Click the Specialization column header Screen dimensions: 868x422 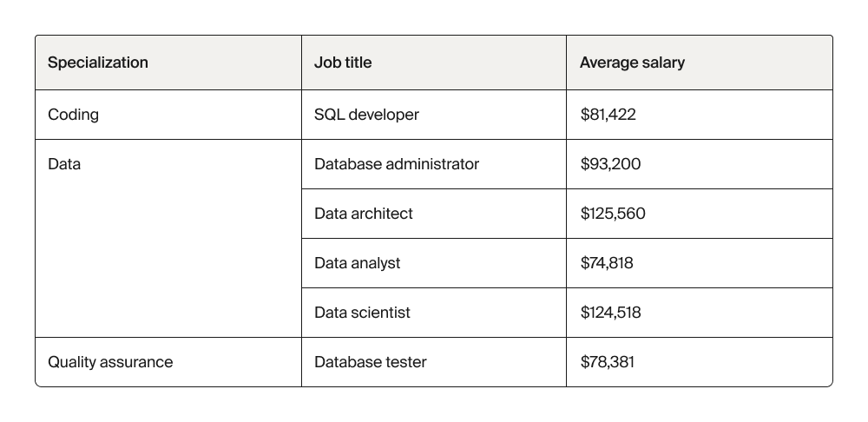point(98,63)
